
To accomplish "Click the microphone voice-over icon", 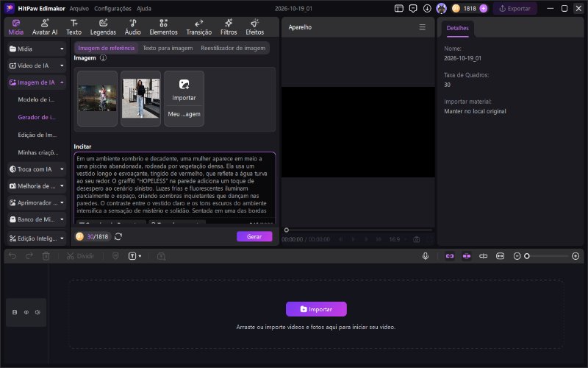I will point(426,256).
